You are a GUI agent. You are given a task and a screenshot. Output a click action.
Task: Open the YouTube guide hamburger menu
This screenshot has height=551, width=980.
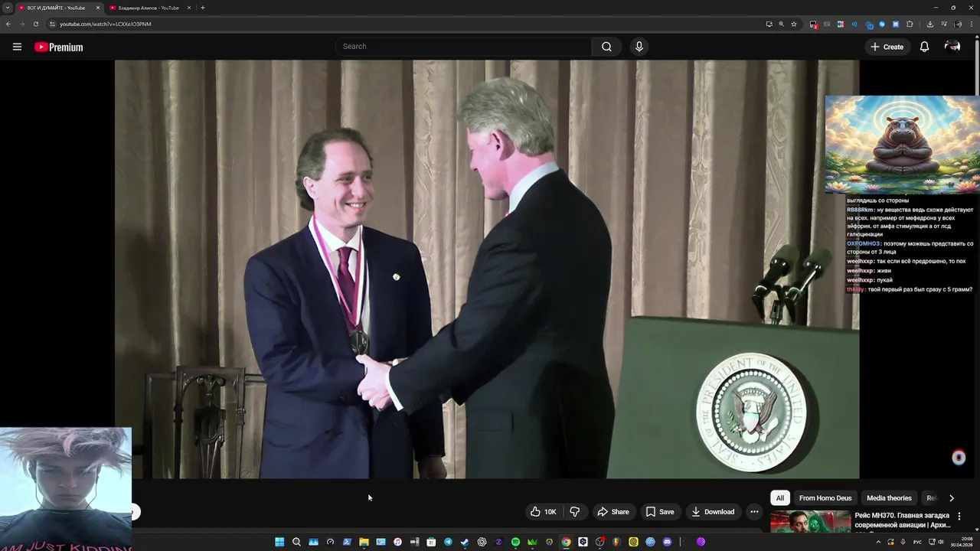pos(17,47)
